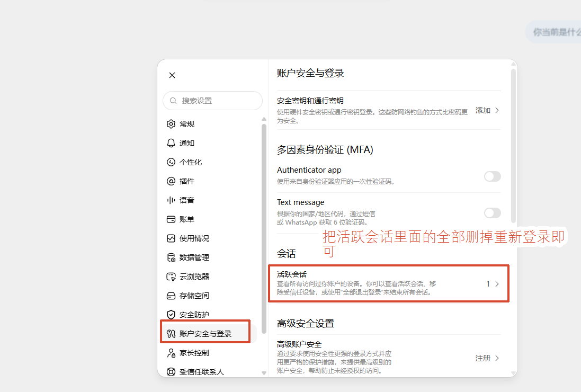Click the sidebar scrollbar thumb
The width and height of the screenshot is (581, 392).
pyautogui.click(x=264, y=229)
